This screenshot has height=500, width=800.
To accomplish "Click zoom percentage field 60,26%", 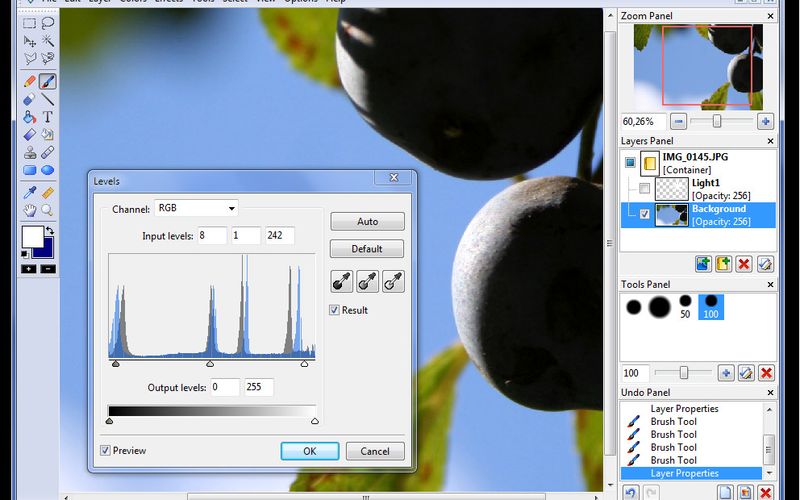I will pos(643,121).
